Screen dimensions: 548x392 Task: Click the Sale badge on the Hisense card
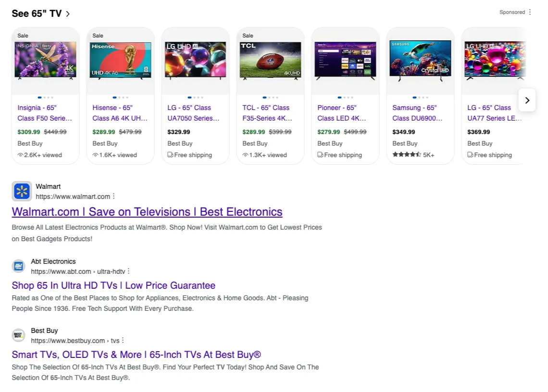98,36
